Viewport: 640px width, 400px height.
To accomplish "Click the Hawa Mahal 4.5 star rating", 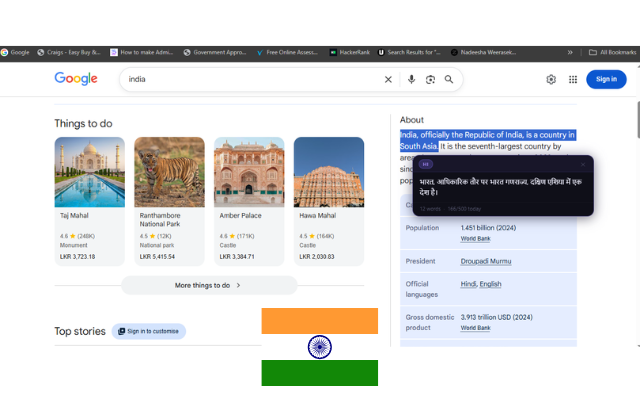I will coord(317,236).
